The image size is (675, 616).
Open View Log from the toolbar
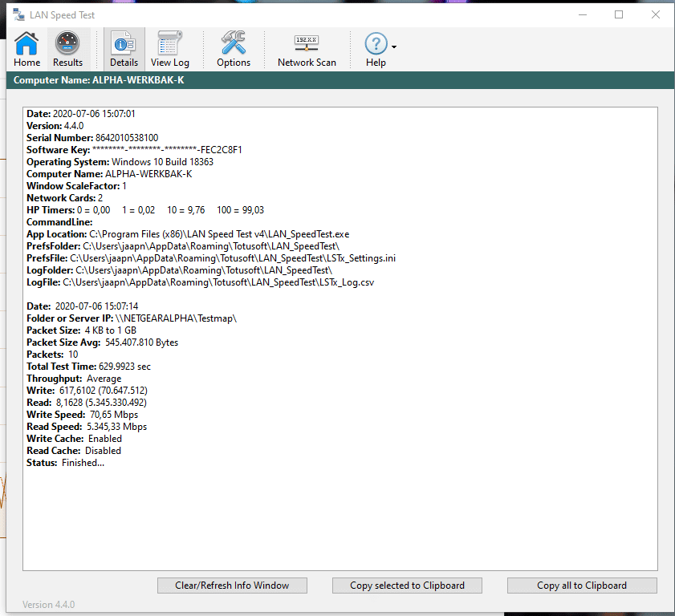click(x=170, y=49)
